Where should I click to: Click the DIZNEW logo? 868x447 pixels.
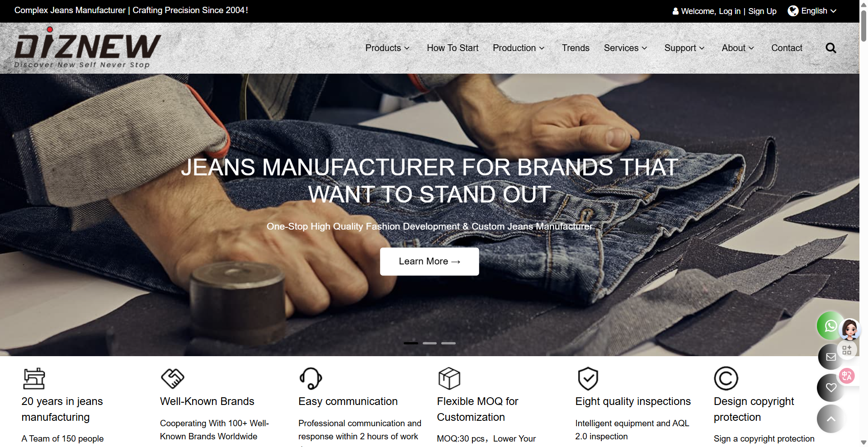tap(87, 48)
